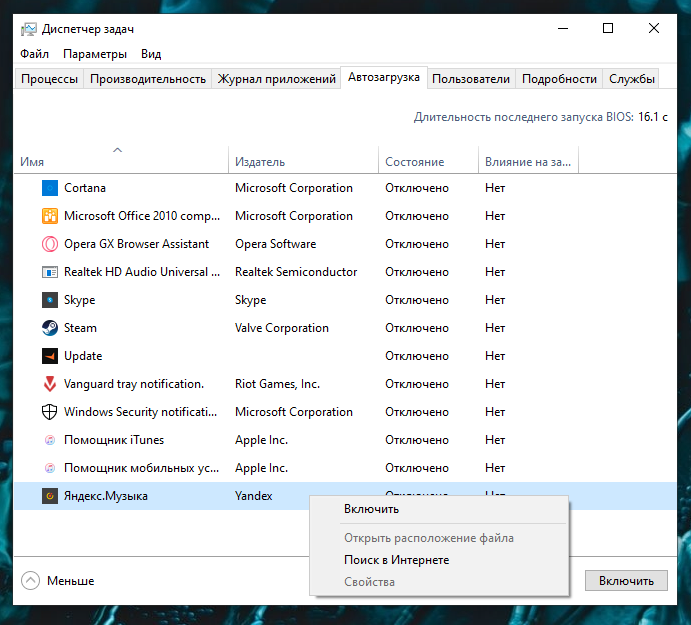
Task: Open the Параметры menu
Action: pos(95,54)
